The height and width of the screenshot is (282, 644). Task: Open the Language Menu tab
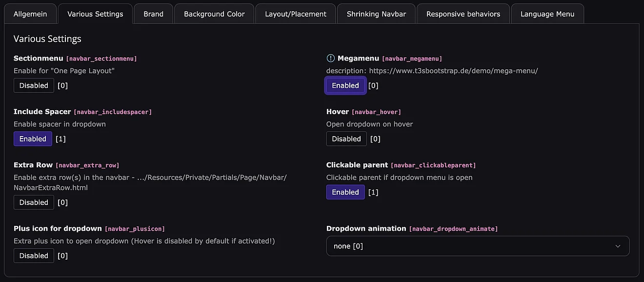(x=547, y=14)
